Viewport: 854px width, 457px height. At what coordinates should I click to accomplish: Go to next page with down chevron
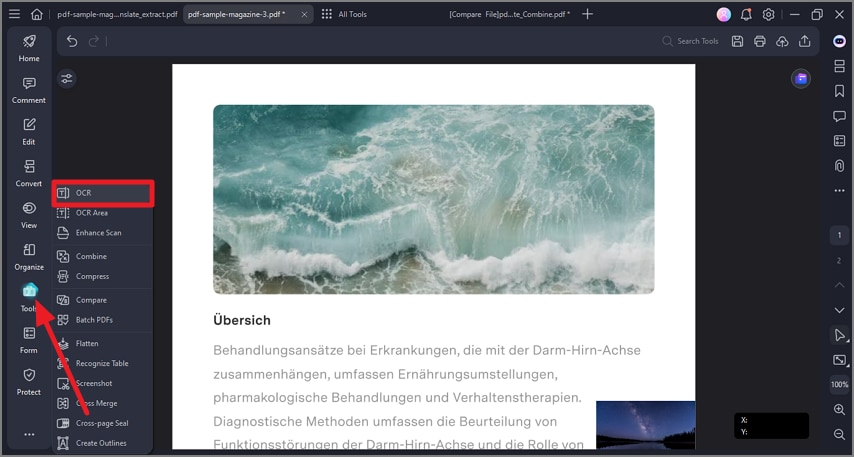[839, 310]
